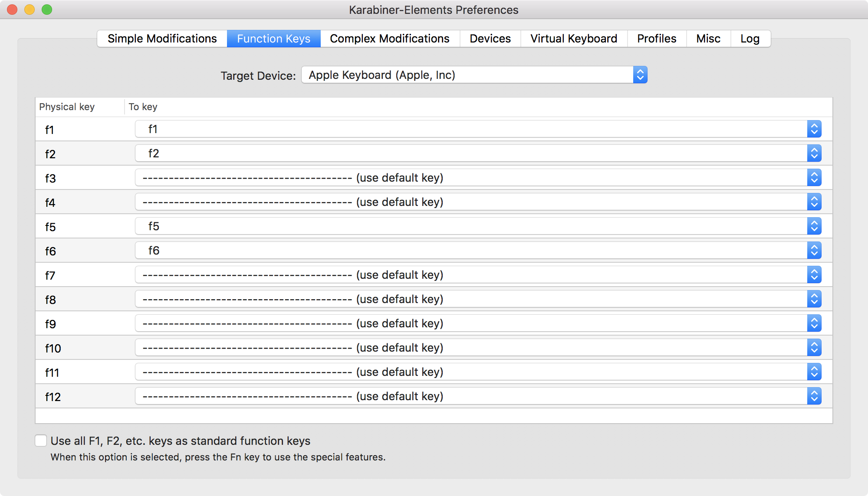The height and width of the screenshot is (496, 868).
Task: Click the Physical key column header
Action: 67,107
